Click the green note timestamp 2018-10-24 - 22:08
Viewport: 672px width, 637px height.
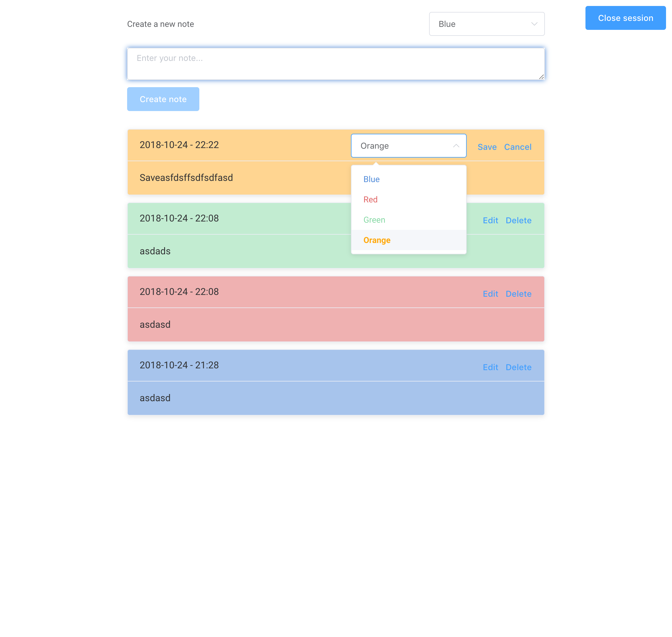click(x=179, y=218)
